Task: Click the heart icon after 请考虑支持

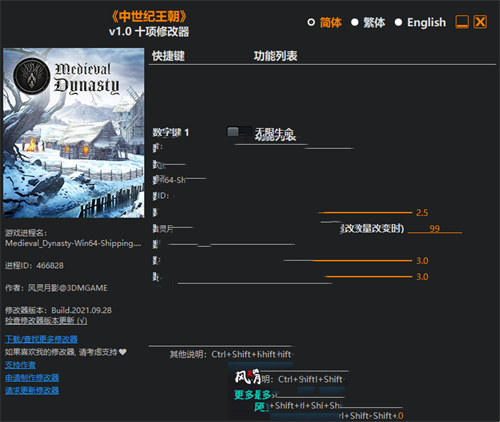Action: click(123, 352)
